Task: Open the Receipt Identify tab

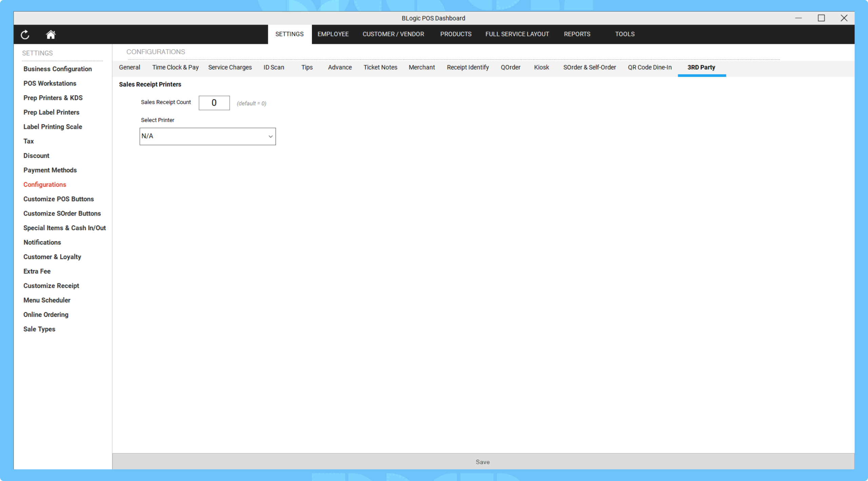Action: point(468,67)
